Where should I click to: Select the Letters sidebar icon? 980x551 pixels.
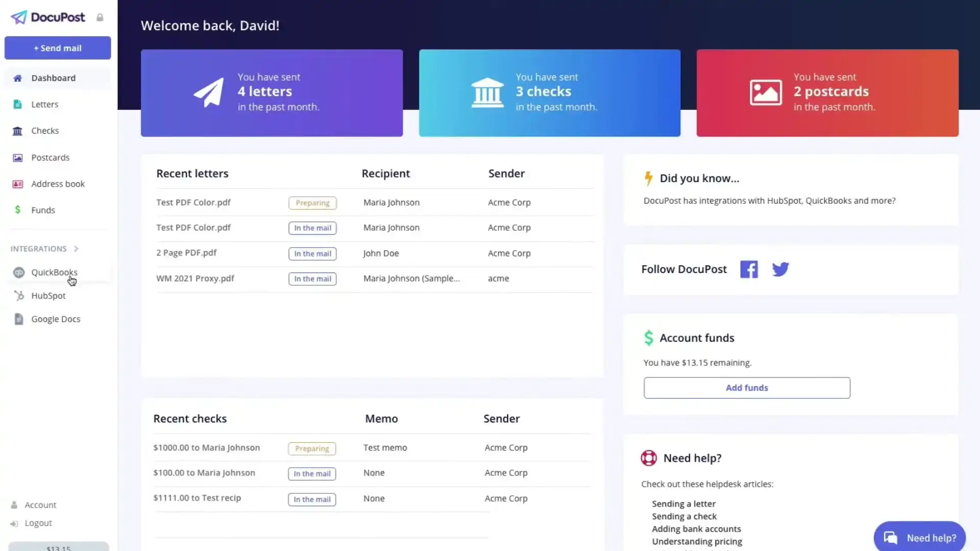coord(17,104)
